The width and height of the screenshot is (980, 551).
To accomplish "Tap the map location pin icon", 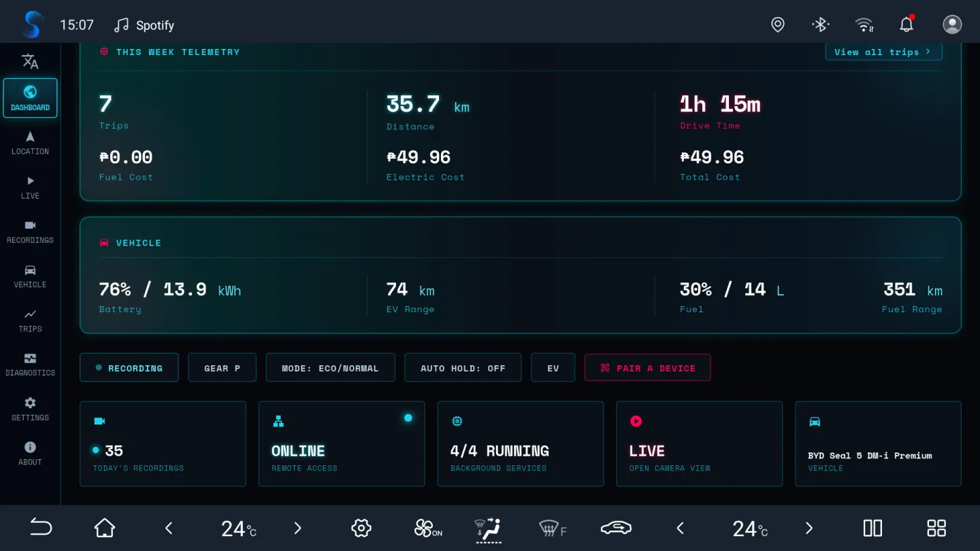I will click(778, 25).
